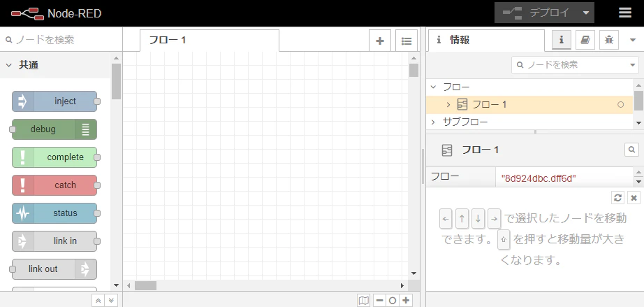
Task: Select the inject node in palette
Action: click(54, 101)
